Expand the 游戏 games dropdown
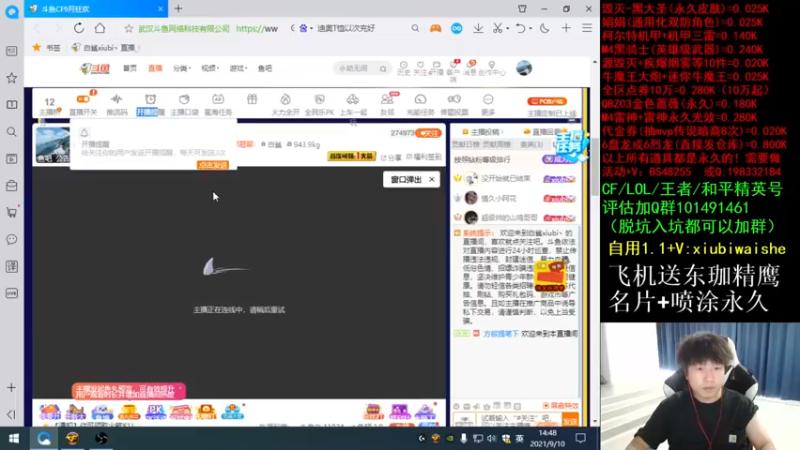This screenshot has width=800, height=450. 238,68
